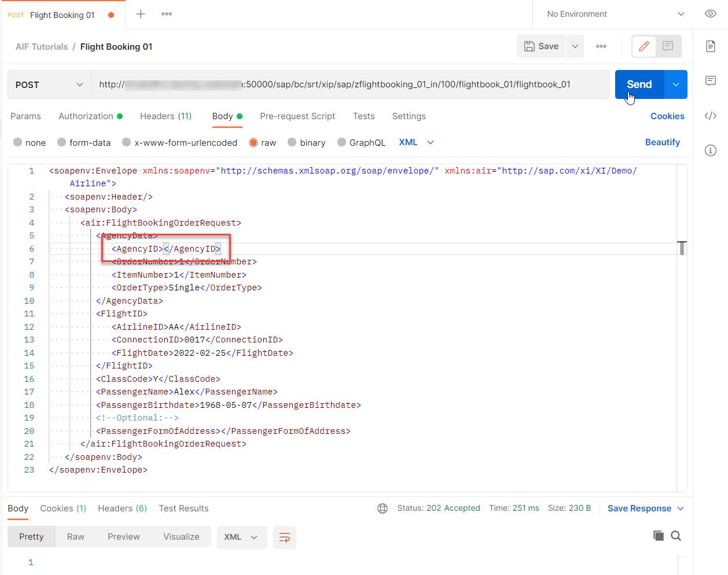728x575 pixels.
Task: Click the Status 202 Accepted text
Action: pos(439,508)
